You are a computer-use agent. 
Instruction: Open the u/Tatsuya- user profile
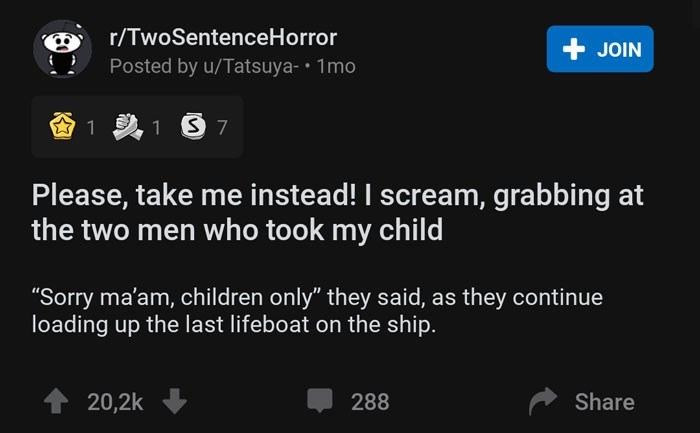point(254,66)
